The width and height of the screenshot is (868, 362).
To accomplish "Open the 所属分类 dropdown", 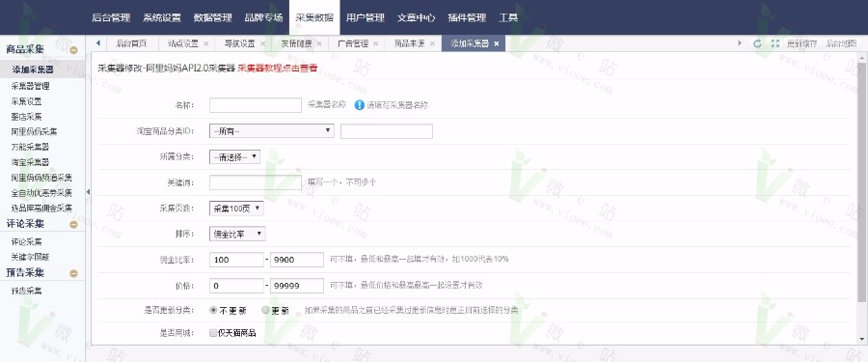I will (x=234, y=157).
